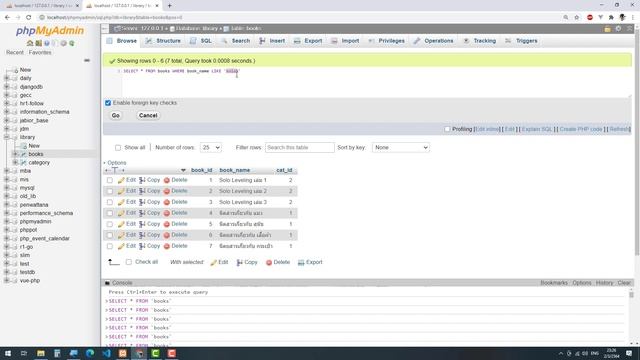This screenshot has width=640, height=360.
Task: Click the books table icon in tree
Action: pos(24,154)
